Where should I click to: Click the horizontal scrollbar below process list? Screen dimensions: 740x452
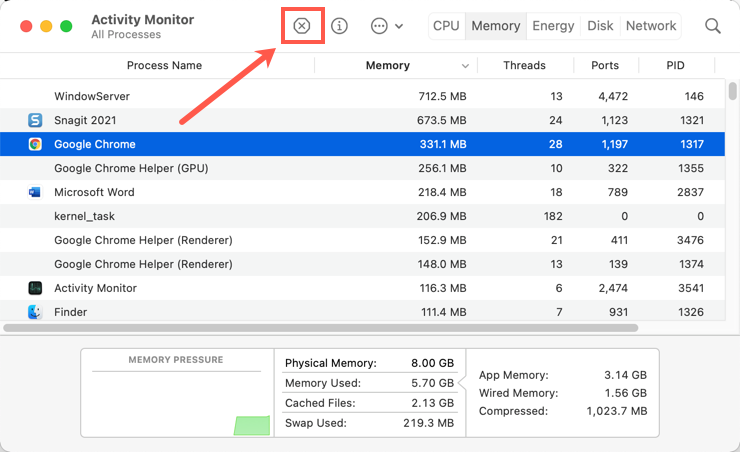click(321, 327)
